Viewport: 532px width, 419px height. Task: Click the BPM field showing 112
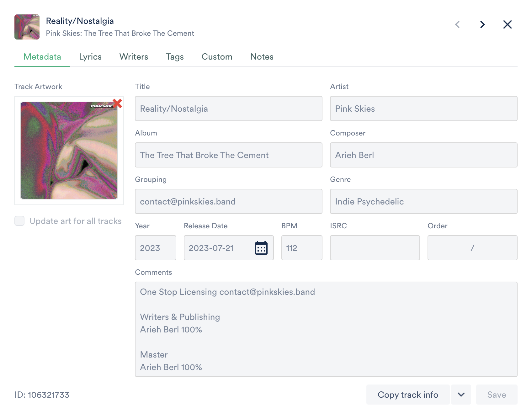[302, 248]
